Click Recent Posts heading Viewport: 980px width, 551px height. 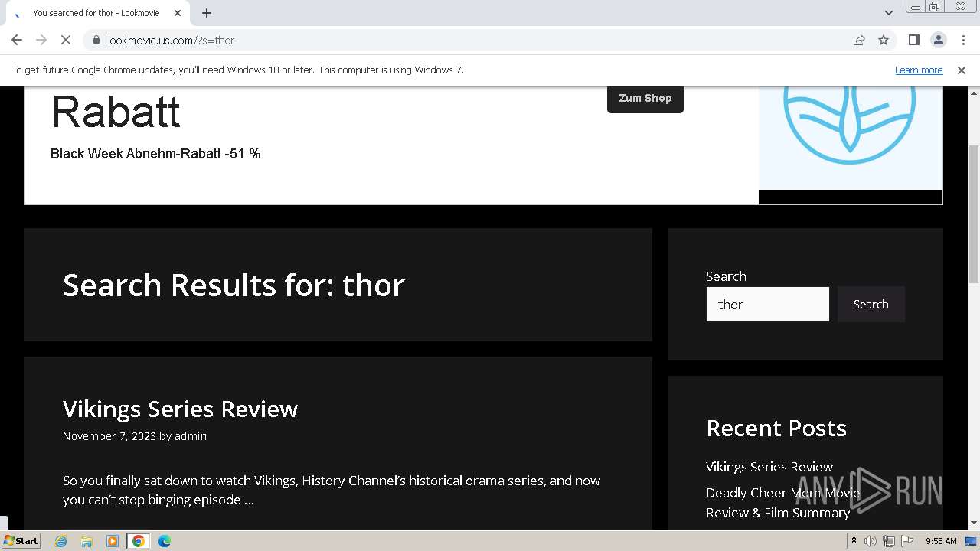[776, 428]
